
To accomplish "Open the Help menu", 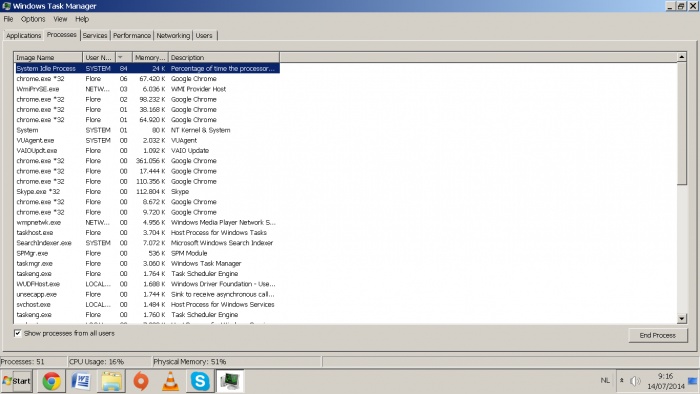I will pyautogui.click(x=82, y=19).
